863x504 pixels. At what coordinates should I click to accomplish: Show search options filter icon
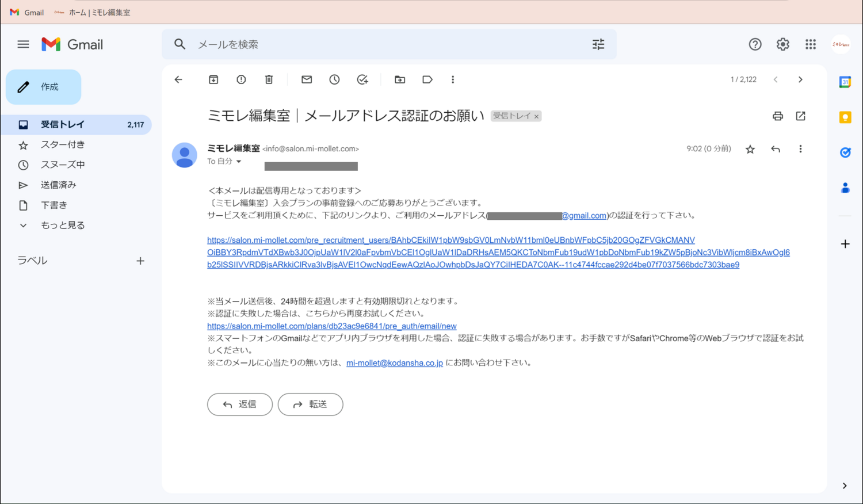(598, 44)
